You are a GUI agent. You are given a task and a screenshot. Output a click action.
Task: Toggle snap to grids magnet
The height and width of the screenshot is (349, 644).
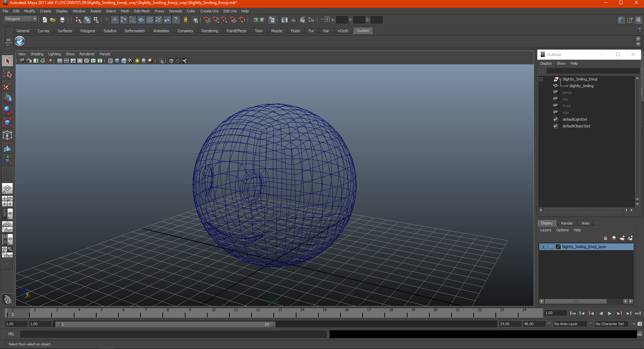[207, 20]
